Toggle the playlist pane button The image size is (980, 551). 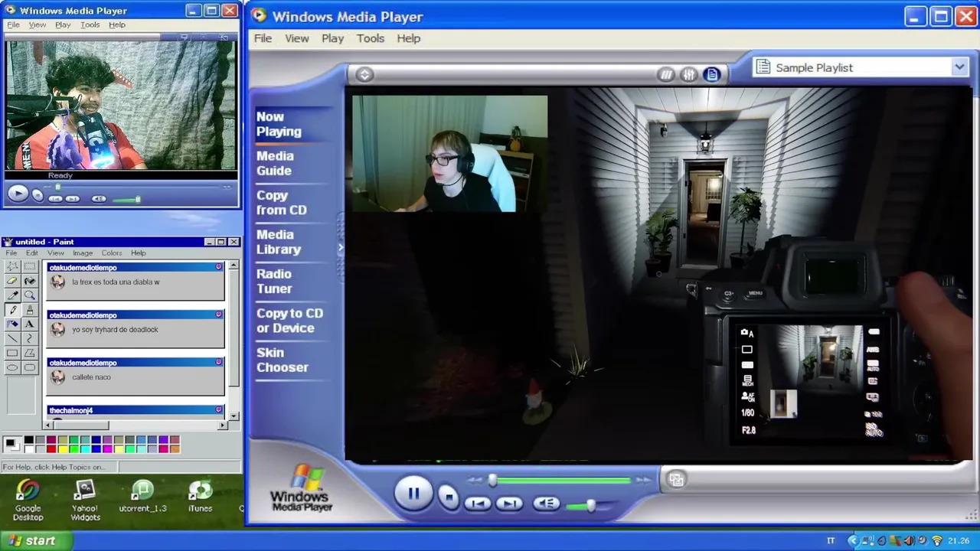pyautogui.click(x=712, y=74)
